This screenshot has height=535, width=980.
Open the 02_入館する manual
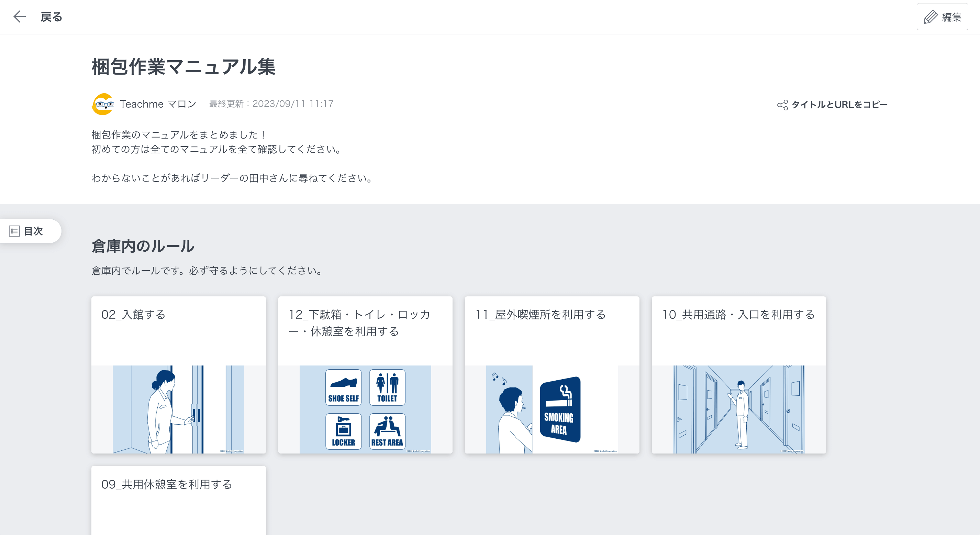[178, 375]
